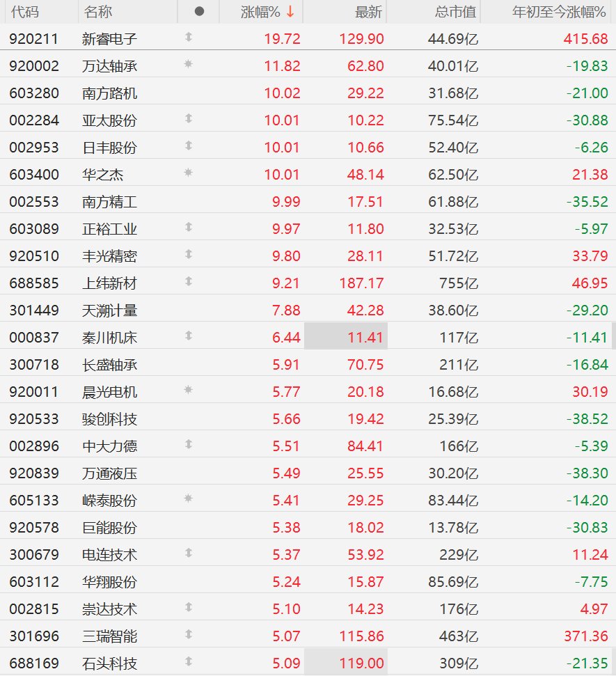616x676 pixels.
Task: Click the 名称 column header
Action: click(x=98, y=12)
